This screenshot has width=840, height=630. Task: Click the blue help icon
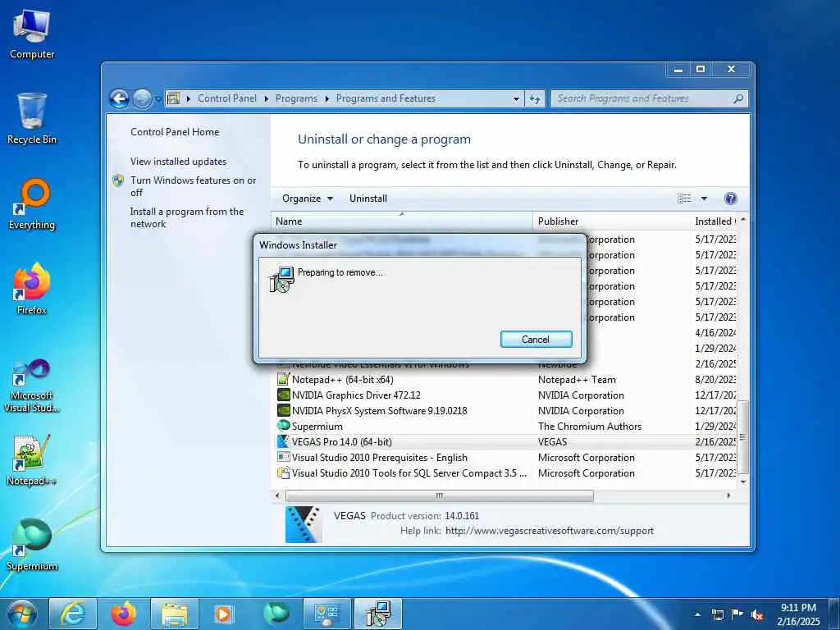pos(730,199)
